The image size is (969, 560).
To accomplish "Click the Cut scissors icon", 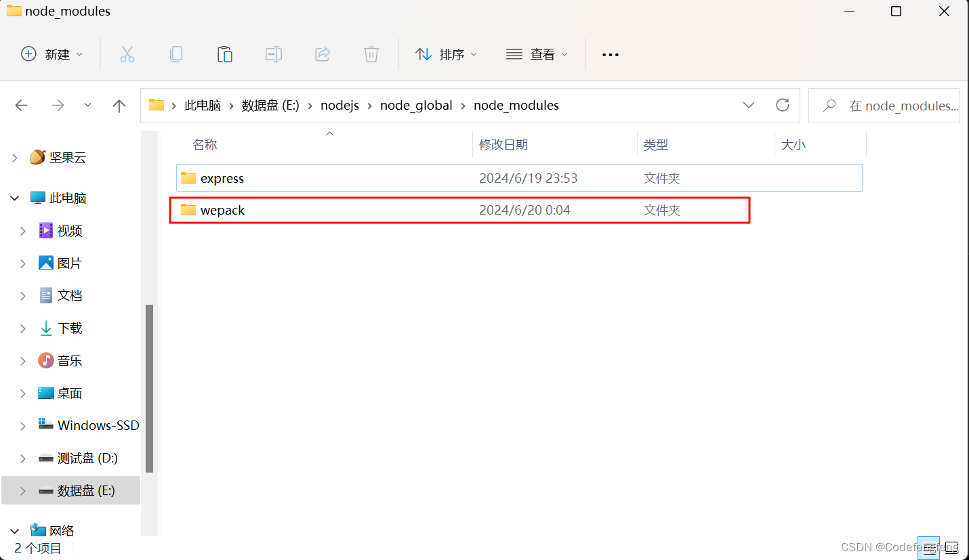I will 127,54.
